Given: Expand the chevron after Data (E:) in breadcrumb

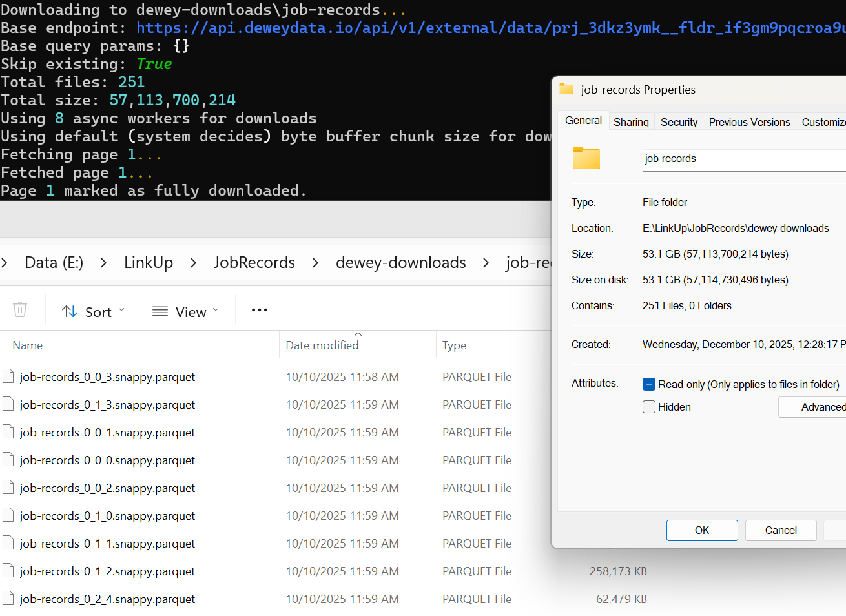Looking at the screenshot, I should click(x=103, y=263).
